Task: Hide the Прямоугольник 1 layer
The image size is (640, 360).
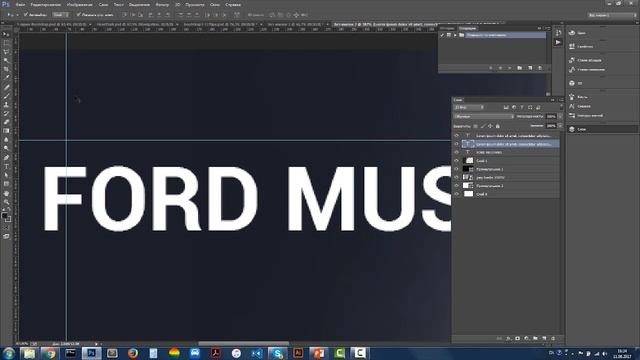Action: tap(457, 169)
